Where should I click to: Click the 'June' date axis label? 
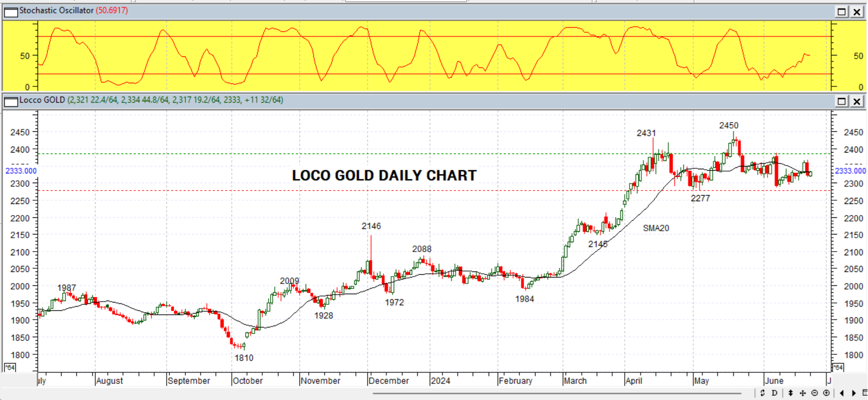tap(774, 381)
